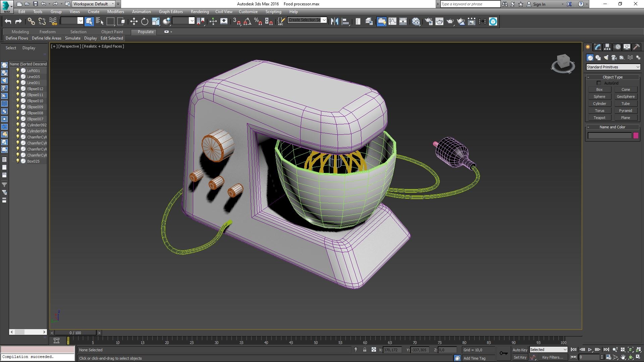Switch to the Object Paint ribbon tab

(x=112, y=32)
